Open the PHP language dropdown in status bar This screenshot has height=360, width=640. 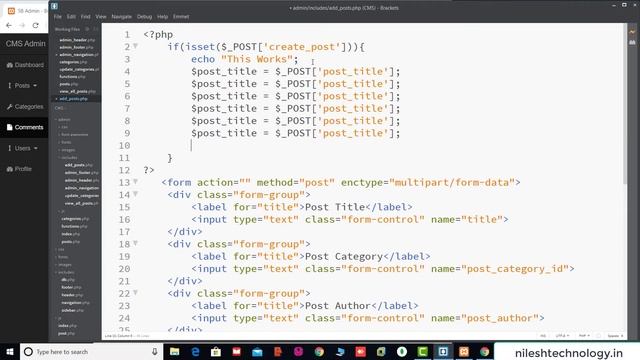[584, 336]
